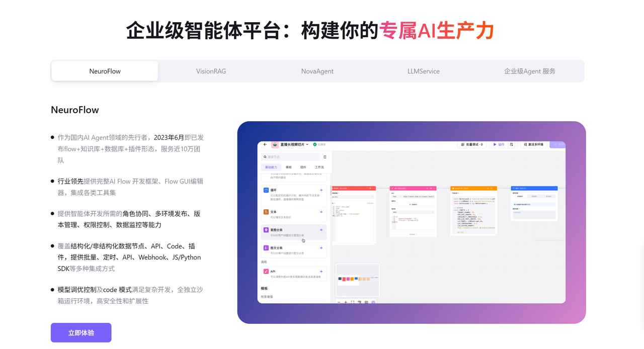Click the red database node header
Viewport: 644px width, 349px height.
[354, 189]
